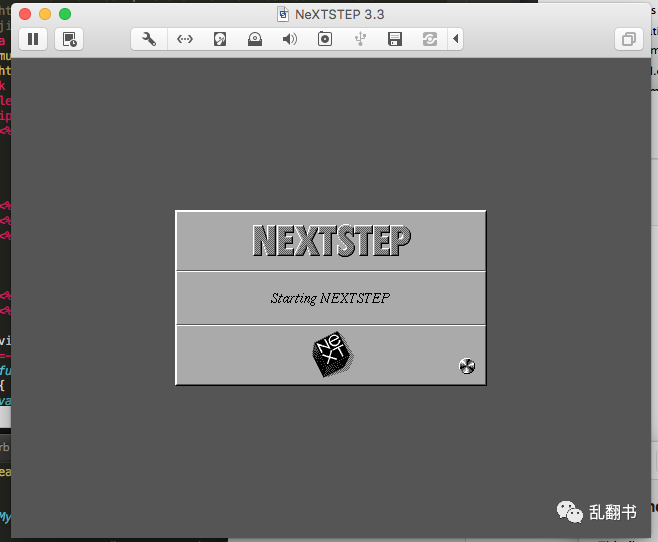Click the sync arrows device icon
The height and width of the screenshot is (542, 658).
coord(430,39)
